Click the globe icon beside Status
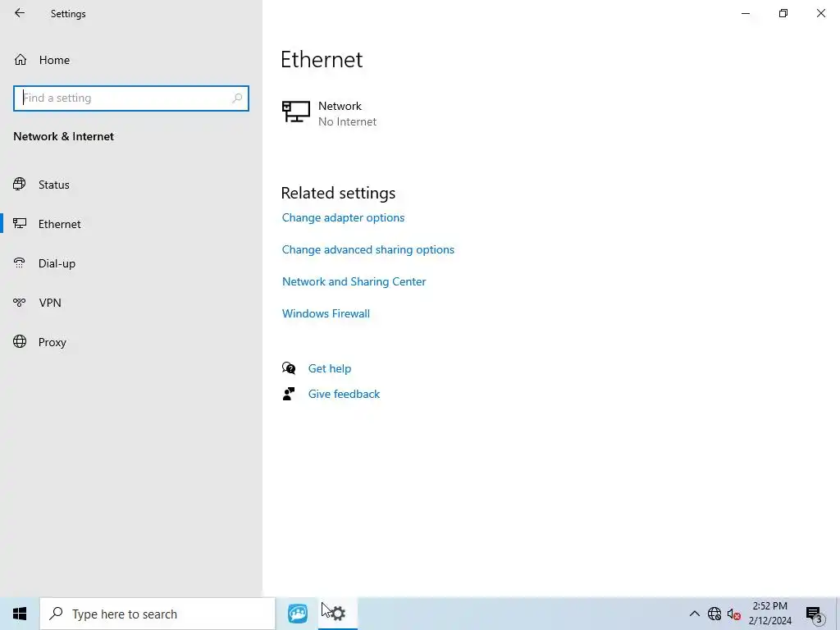This screenshot has width=840, height=630. tap(20, 185)
